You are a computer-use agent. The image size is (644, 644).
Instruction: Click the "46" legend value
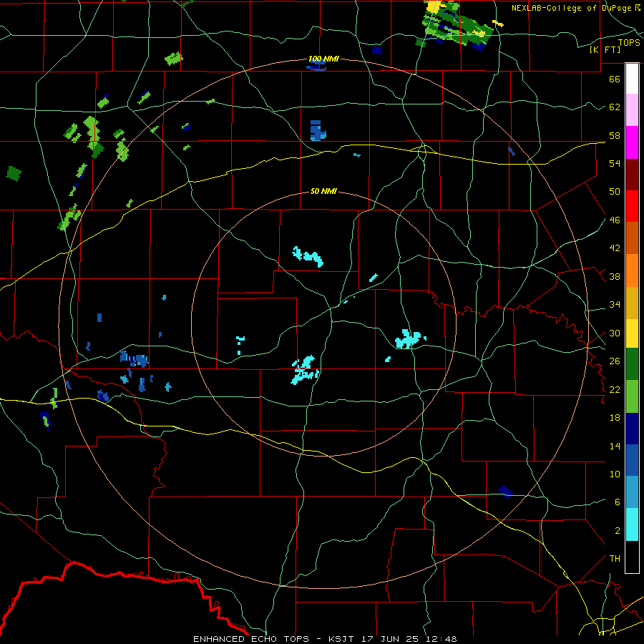click(615, 220)
